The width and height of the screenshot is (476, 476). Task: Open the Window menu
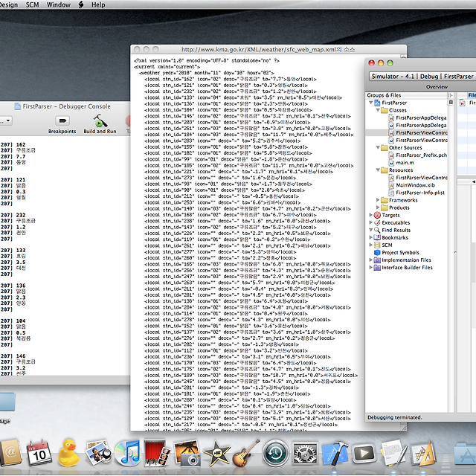(59, 4)
